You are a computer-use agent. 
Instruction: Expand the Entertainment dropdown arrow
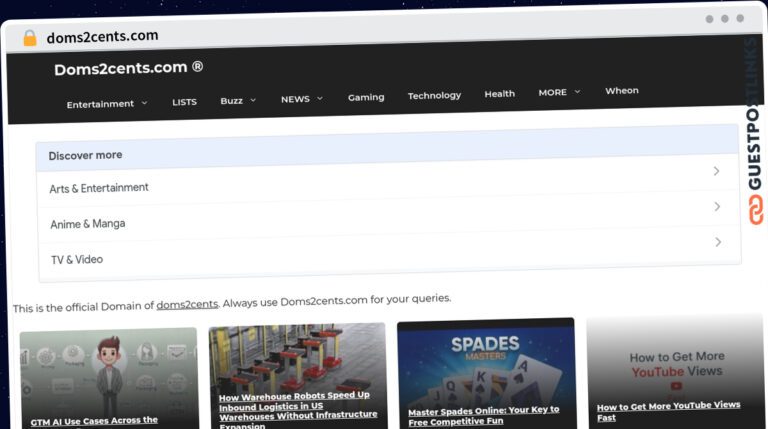pyautogui.click(x=144, y=103)
